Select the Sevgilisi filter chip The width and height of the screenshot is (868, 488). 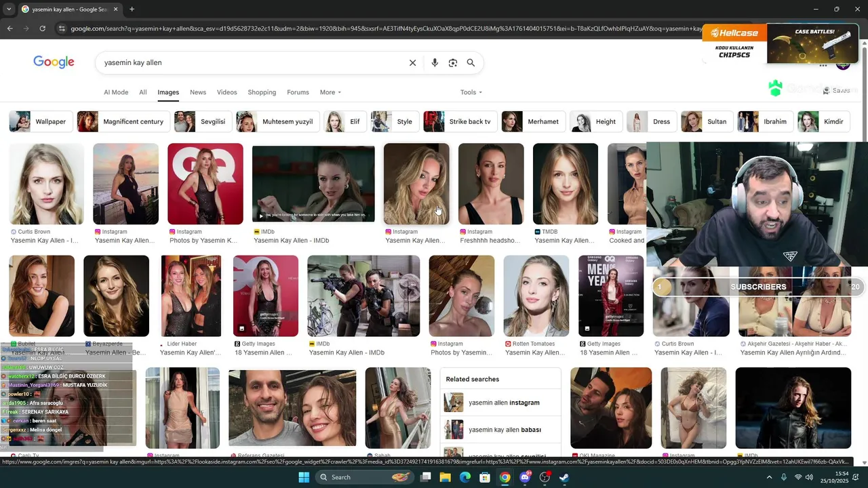203,122
